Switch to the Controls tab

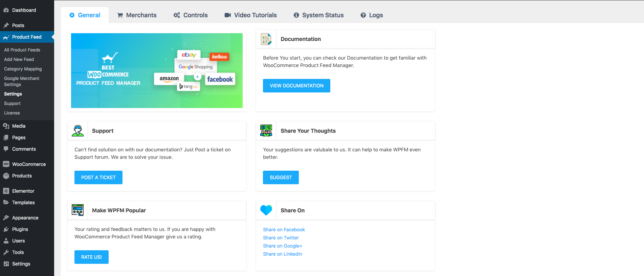pyautogui.click(x=191, y=15)
